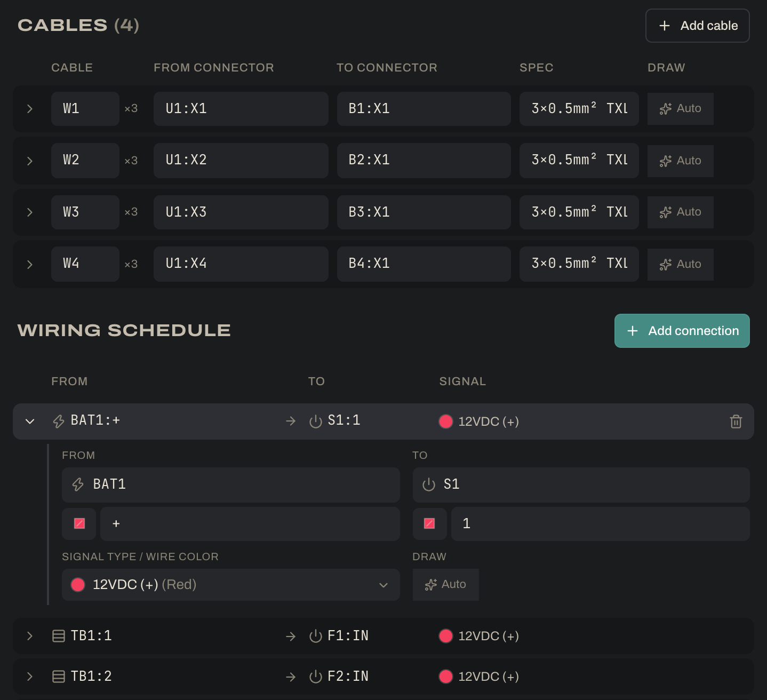Edit the B3:X1 to connector field
Viewport: 767px width, 700px height.
(x=424, y=212)
